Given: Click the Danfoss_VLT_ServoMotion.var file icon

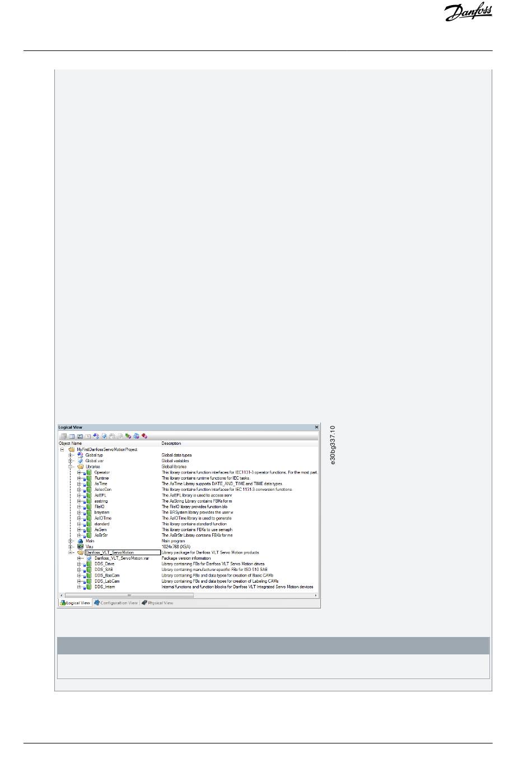Looking at the screenshot, I should [x=89, y=558].
